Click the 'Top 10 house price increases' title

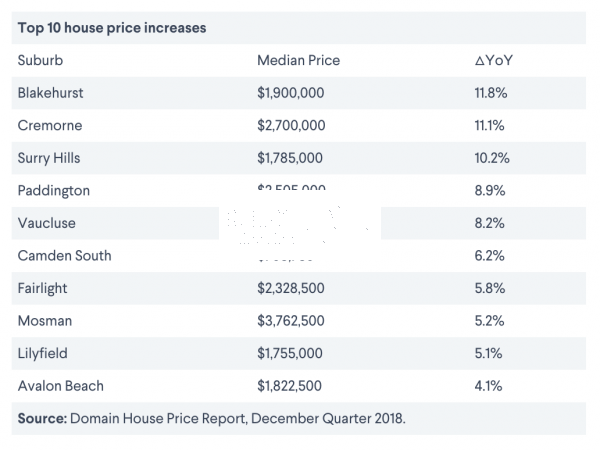pos(112,28)
